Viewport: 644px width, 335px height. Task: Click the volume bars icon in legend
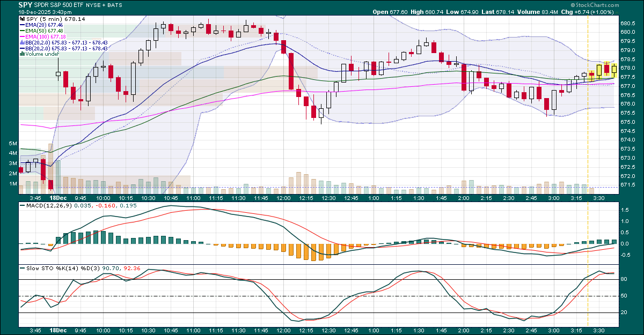click(x=22, y=54)
